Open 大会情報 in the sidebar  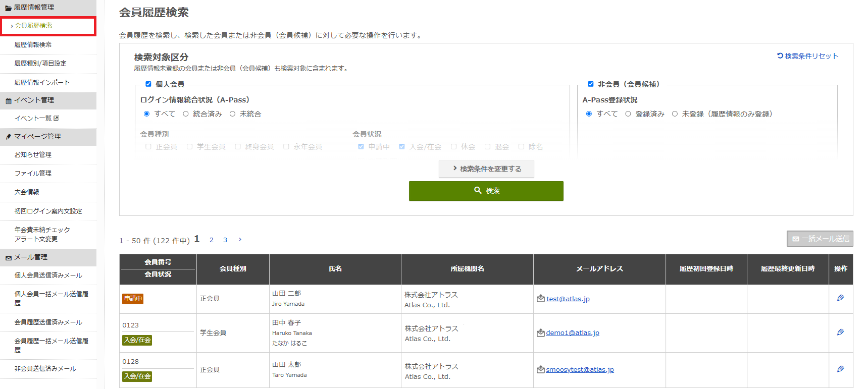[27, 192]
